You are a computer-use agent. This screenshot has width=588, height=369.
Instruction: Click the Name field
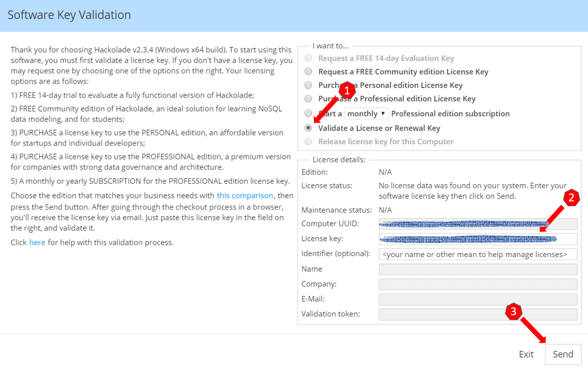tap(478, 269)
